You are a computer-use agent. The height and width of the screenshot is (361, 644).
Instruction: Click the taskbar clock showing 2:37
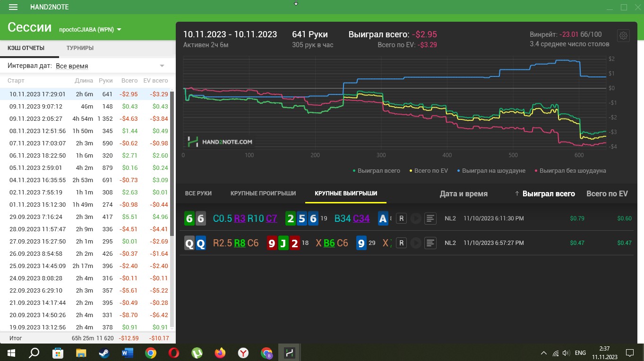604,353
